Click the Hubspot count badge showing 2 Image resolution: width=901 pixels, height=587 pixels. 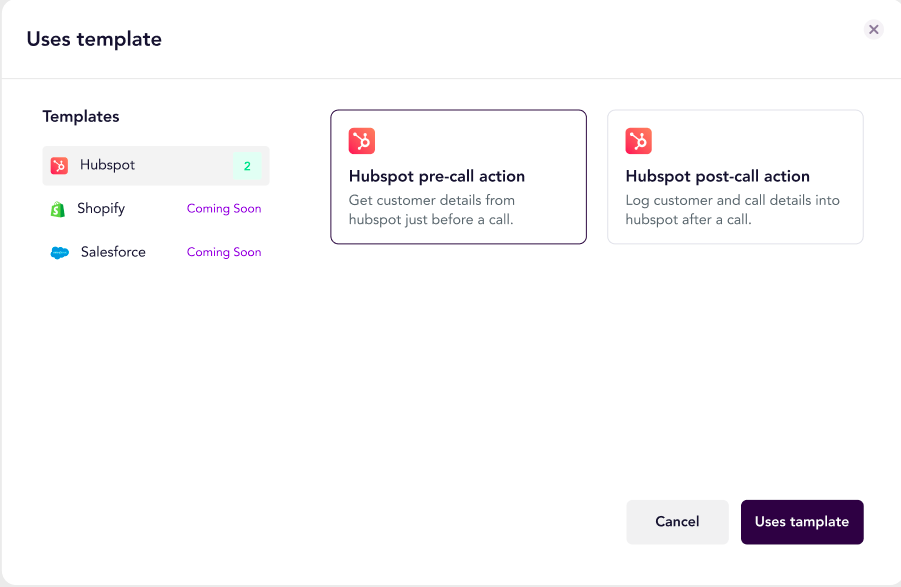tap(247, 166)
